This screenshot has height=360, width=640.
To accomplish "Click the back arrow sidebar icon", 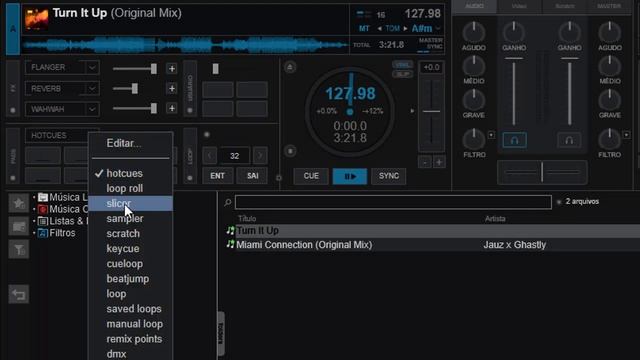I will [19, 294].
